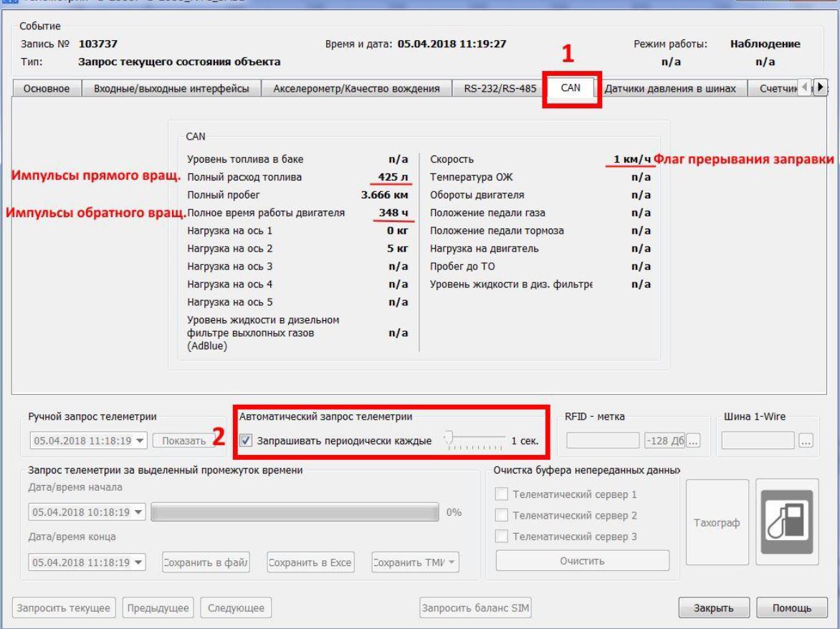Click ellipsis button next to RFID field

pos(692,441)
